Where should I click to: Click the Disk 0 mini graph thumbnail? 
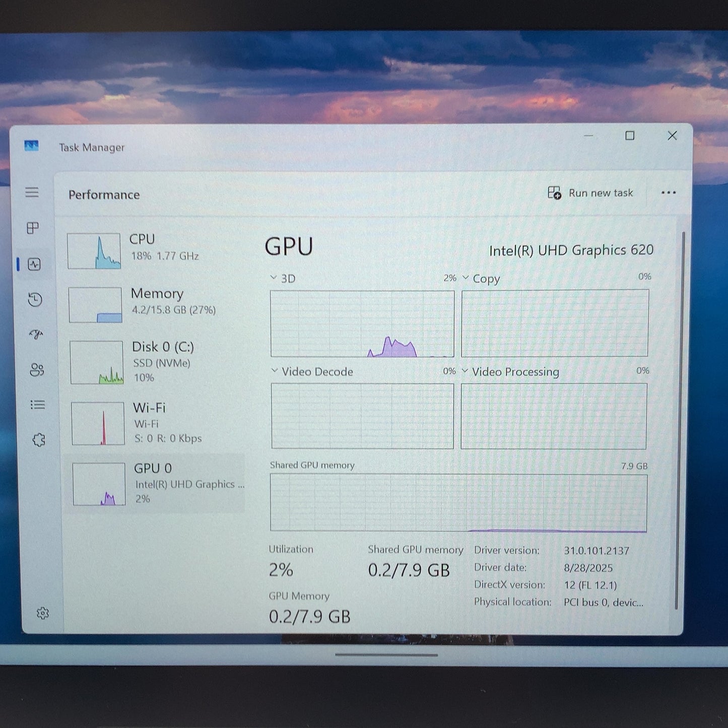pyautogui.click(x=96, y=362)
